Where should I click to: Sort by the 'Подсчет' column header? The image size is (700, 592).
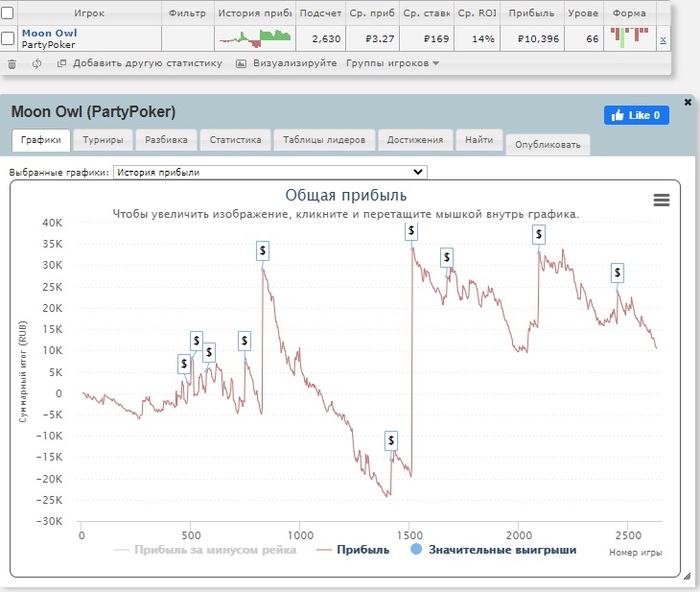[x=321, y=13]
